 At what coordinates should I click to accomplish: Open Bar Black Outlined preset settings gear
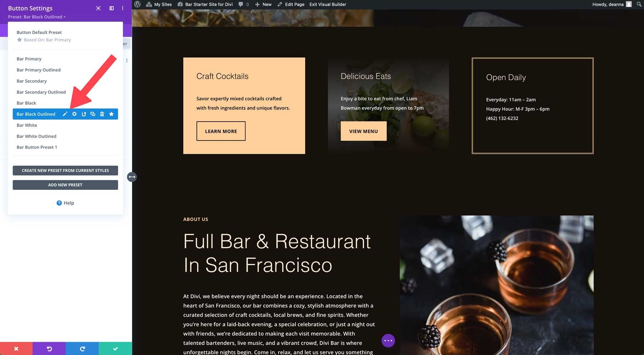coord(74,114)
